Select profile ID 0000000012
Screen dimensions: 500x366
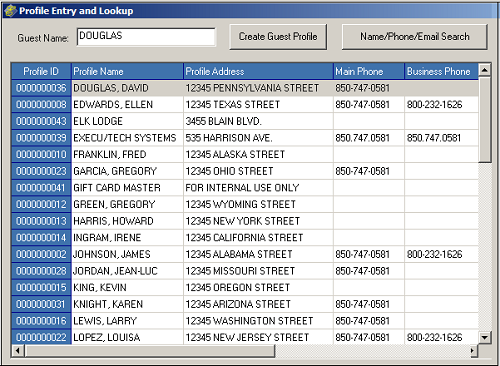(x=41, y=204)
